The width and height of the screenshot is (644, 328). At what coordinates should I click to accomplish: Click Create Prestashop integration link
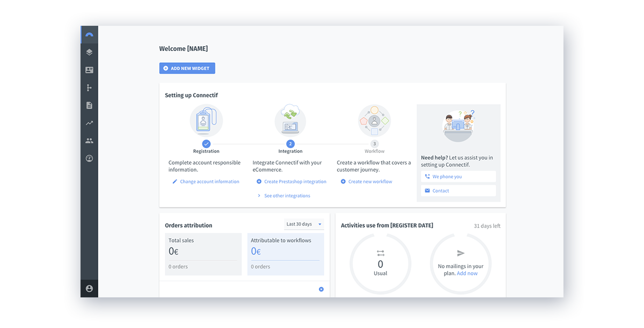(x=291, y=181)
